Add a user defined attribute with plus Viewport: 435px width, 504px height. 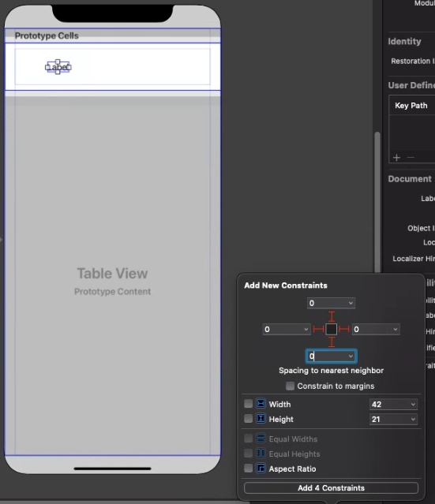click(397, 158)
